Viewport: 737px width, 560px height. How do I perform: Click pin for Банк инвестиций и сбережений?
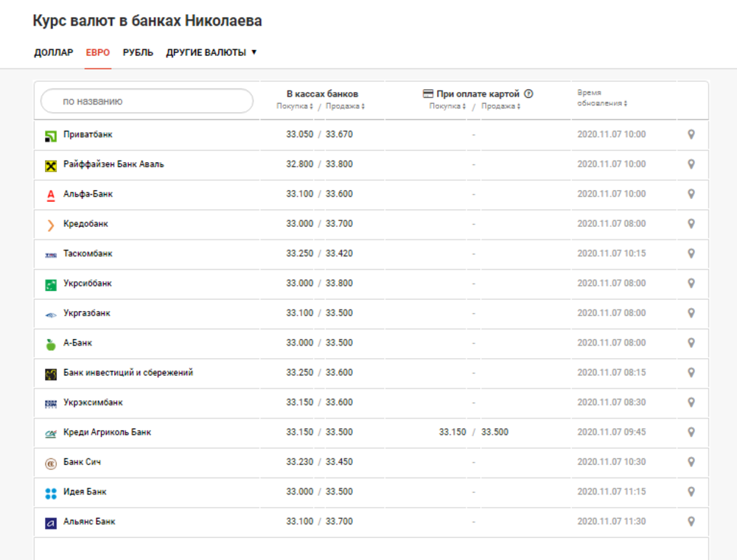point(691,373)
